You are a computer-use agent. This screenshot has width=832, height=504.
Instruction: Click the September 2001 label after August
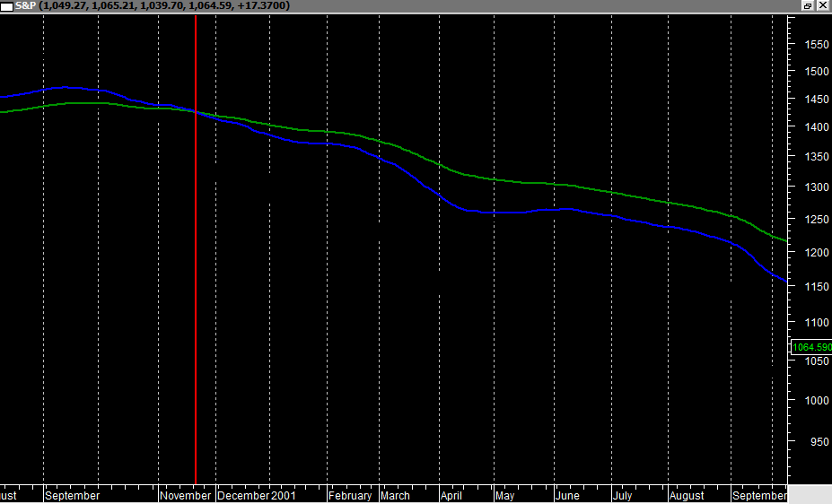tap(760, 496)
